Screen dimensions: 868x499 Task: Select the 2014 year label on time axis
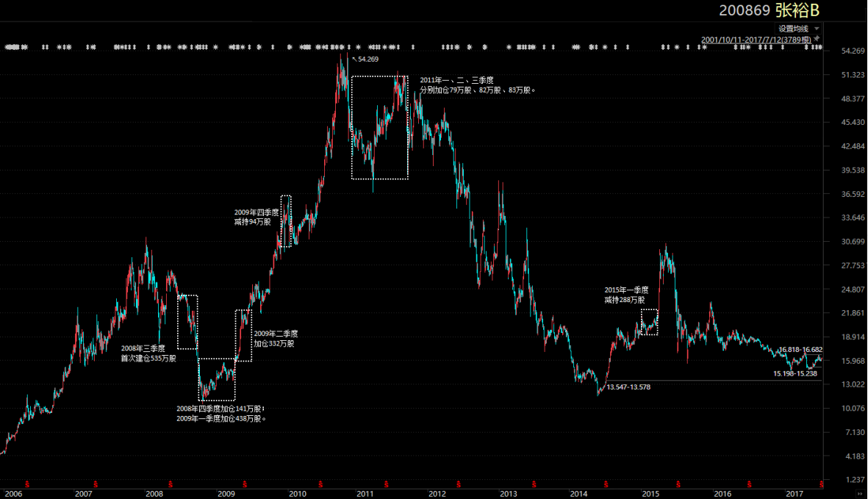click(578, 493)
